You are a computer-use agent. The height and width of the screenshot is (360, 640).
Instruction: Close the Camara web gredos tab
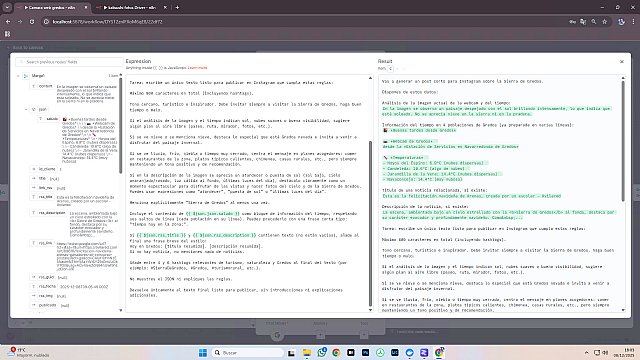(86, 7)
